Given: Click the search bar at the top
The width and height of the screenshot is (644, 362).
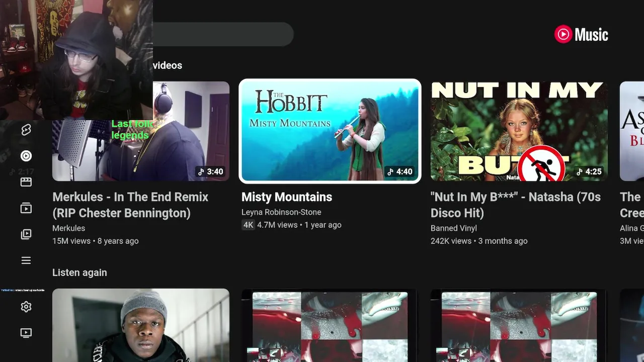Looking at the screenshot, I should [223, 34].
